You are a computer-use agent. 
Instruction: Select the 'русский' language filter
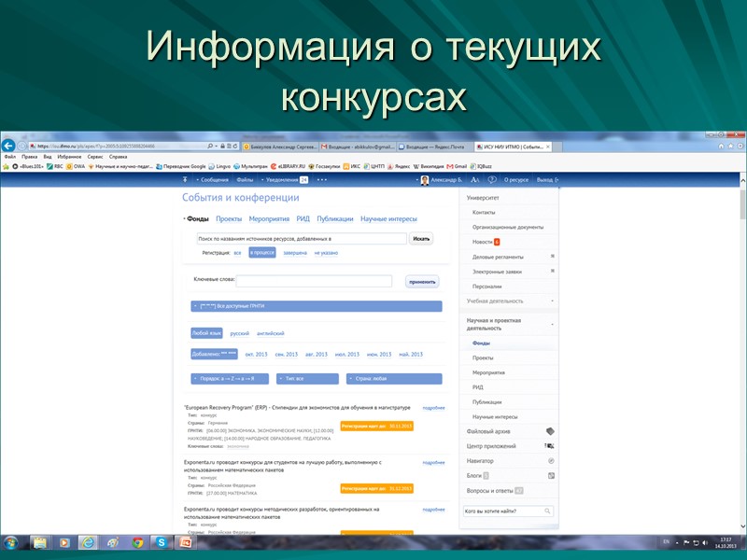(x=239, y=333)
